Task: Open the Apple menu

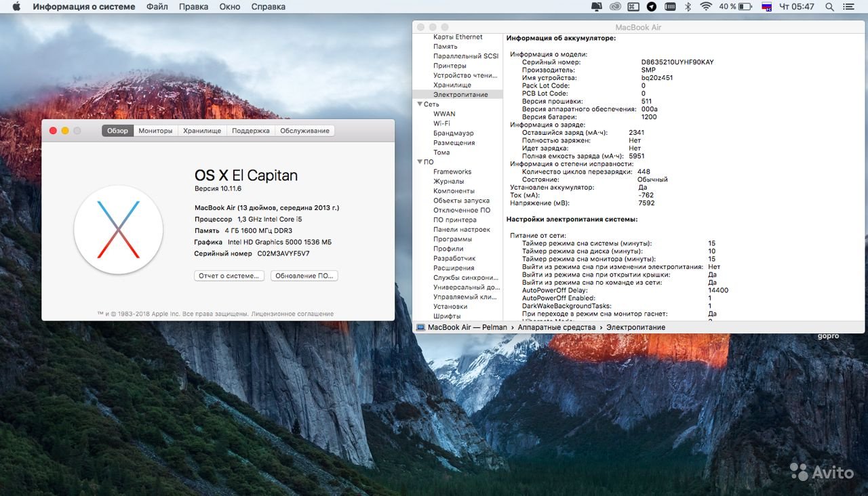Action: click(16, 7)
